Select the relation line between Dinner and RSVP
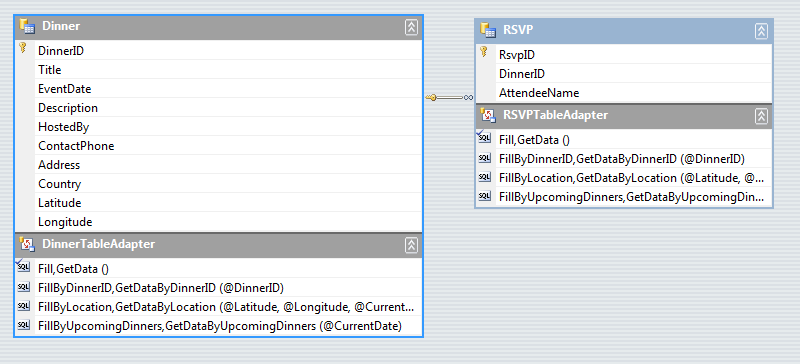This screenshot has height=364, width=800. pyautogui.click(x=449, y=97)
